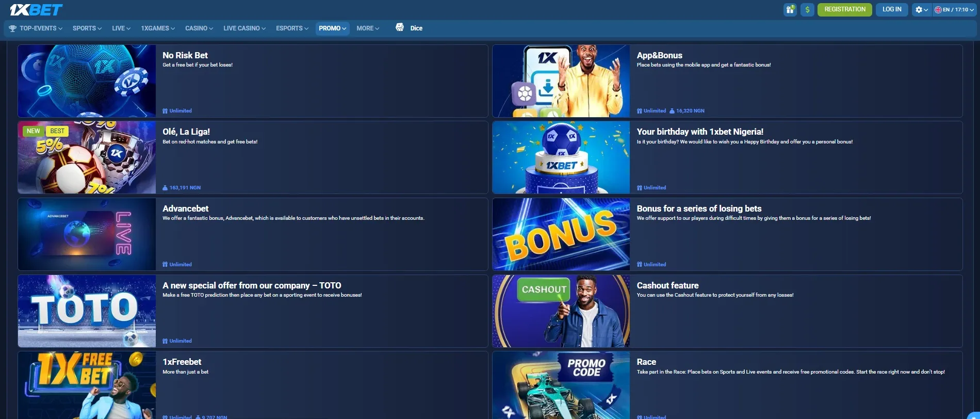Open the Advancebet promotion title
This screenshot has height=419, width=980.
[x=185, y=208]
